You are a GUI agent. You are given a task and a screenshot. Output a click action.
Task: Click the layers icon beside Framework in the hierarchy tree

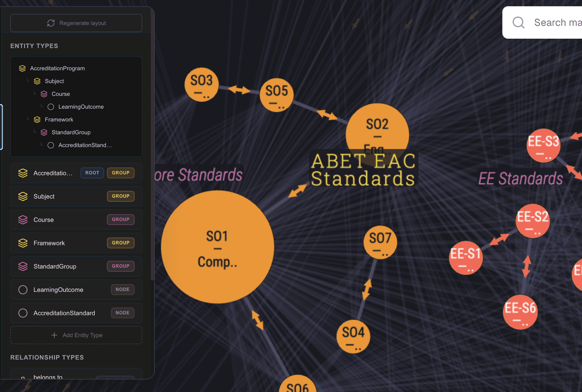(x=37, y=119)
